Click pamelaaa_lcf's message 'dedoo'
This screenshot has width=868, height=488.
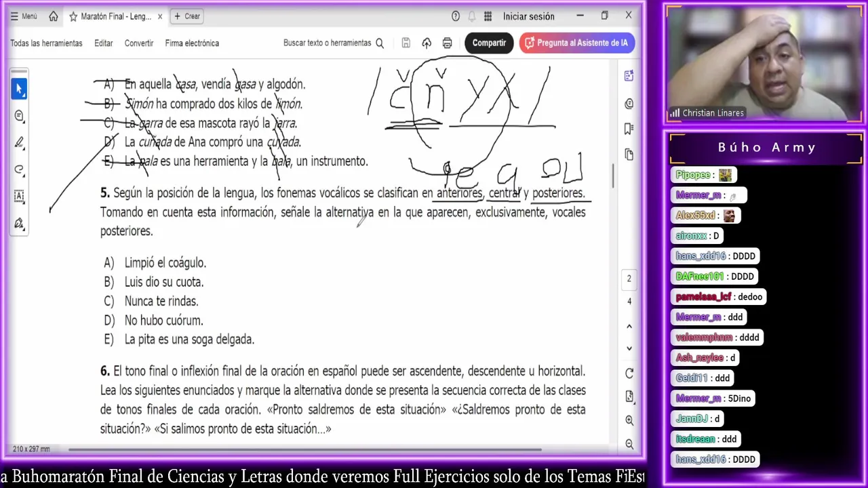coord(719,297)
